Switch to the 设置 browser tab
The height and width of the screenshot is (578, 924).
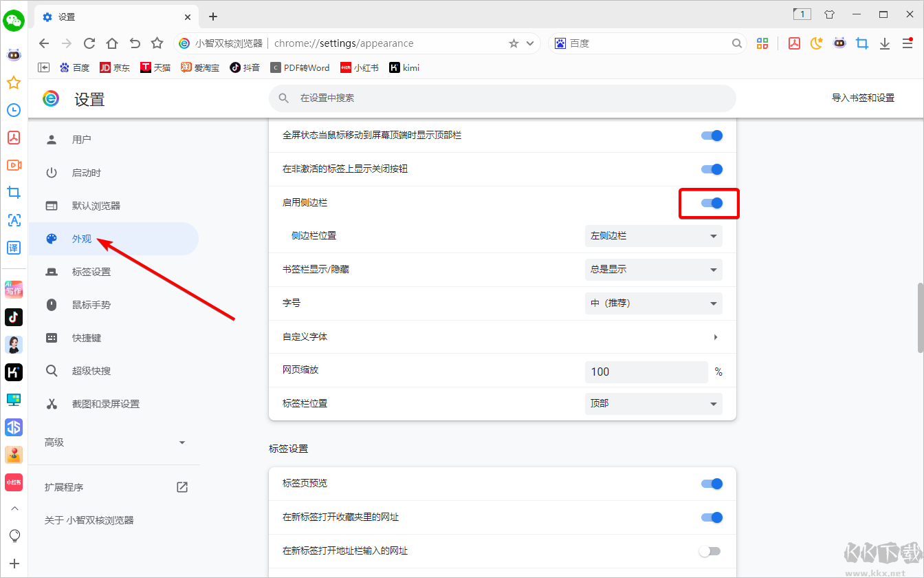click(x=103, y=17)
